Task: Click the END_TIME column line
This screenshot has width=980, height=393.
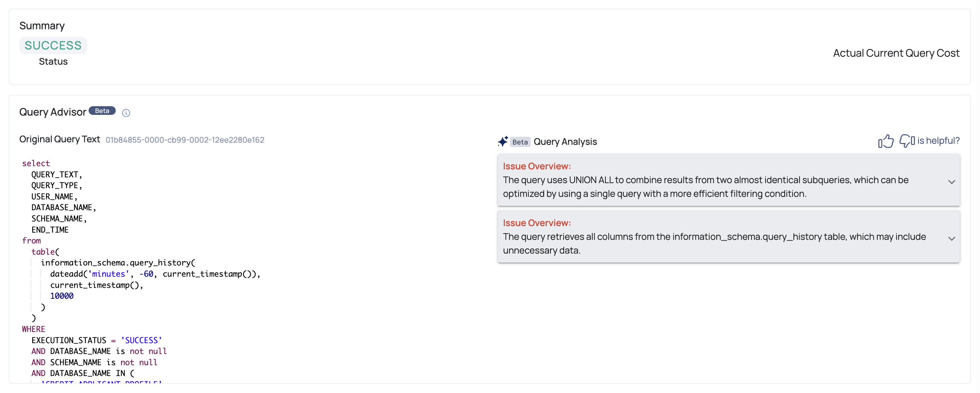Action: click(50, 230)
